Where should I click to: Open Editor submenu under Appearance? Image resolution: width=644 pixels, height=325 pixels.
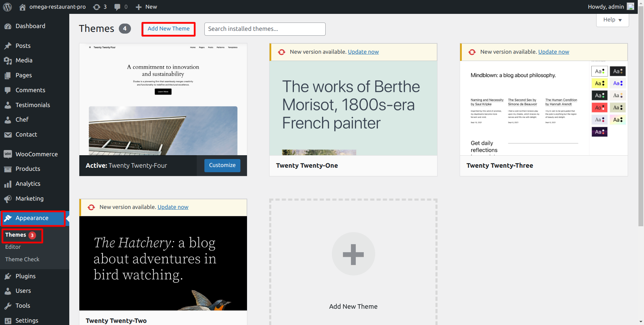point(13,247)
